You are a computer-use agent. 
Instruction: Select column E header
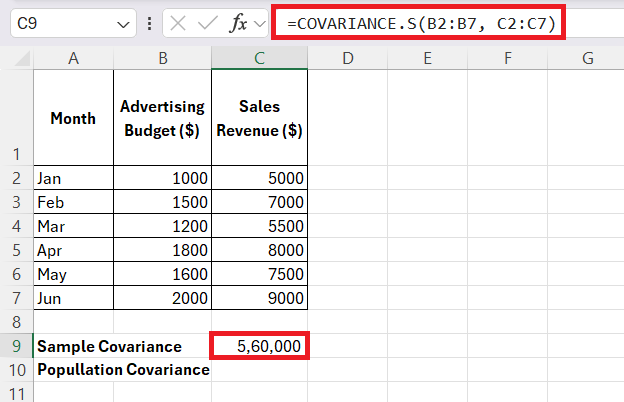[427, 58]
